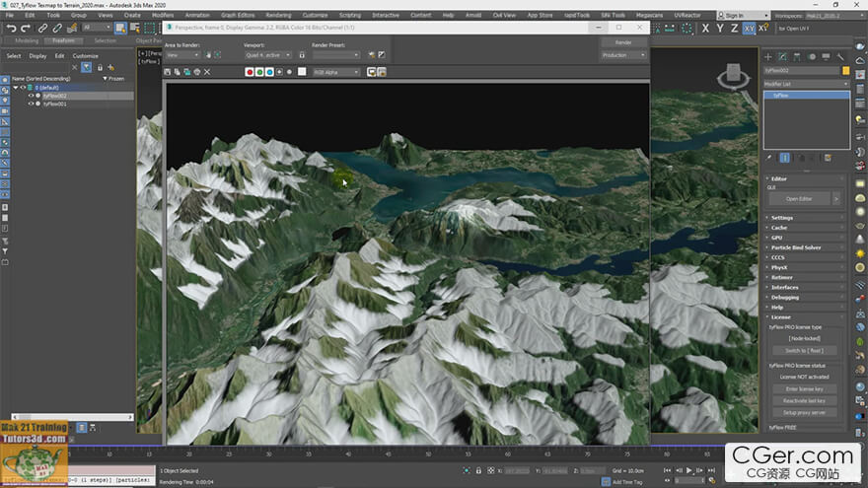Click the Render button
Viewport: 868px width, 488px height.
(x=623, y=42)
